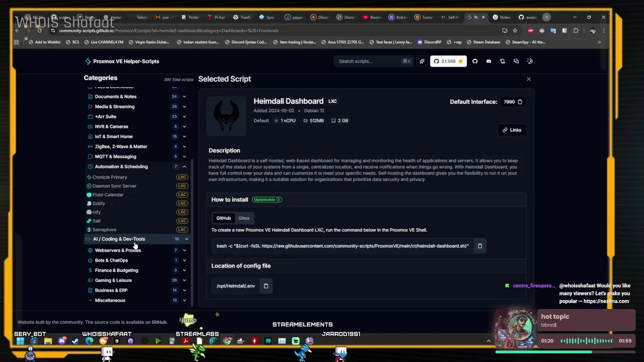Select the Fluid-Calendar script
The width and height of the screenshot is (644, 362).
click(x=137, y=195)
